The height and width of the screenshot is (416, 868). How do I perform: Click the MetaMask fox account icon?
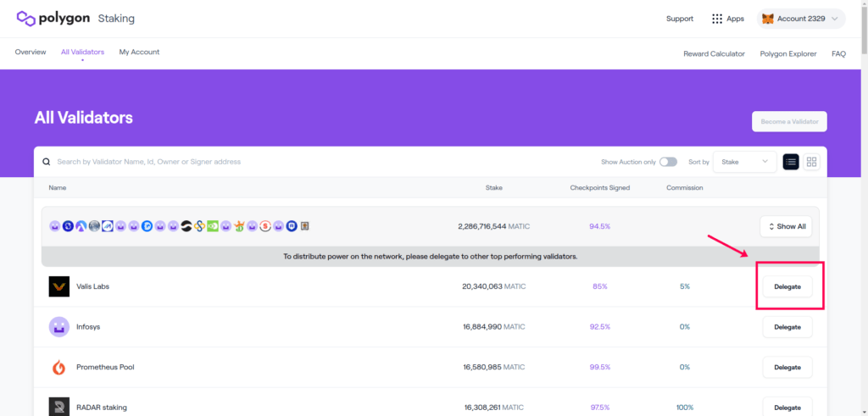coord(768,19)
